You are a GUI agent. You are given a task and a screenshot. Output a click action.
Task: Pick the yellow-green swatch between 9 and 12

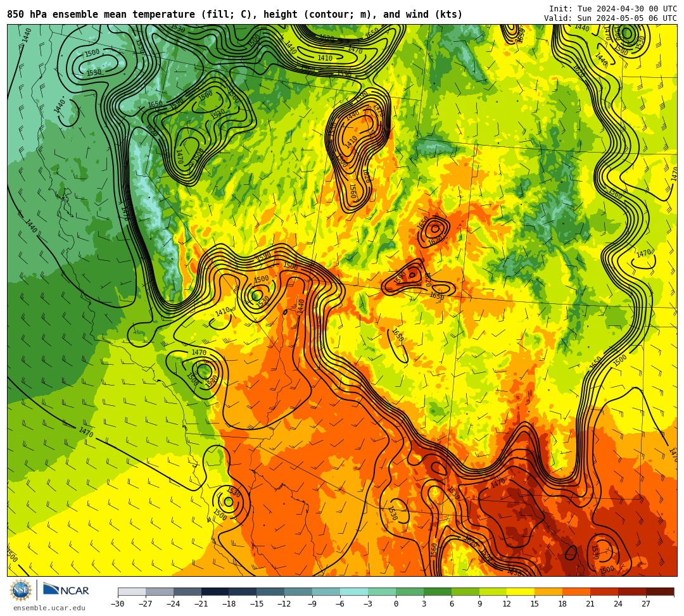(493, 591)
